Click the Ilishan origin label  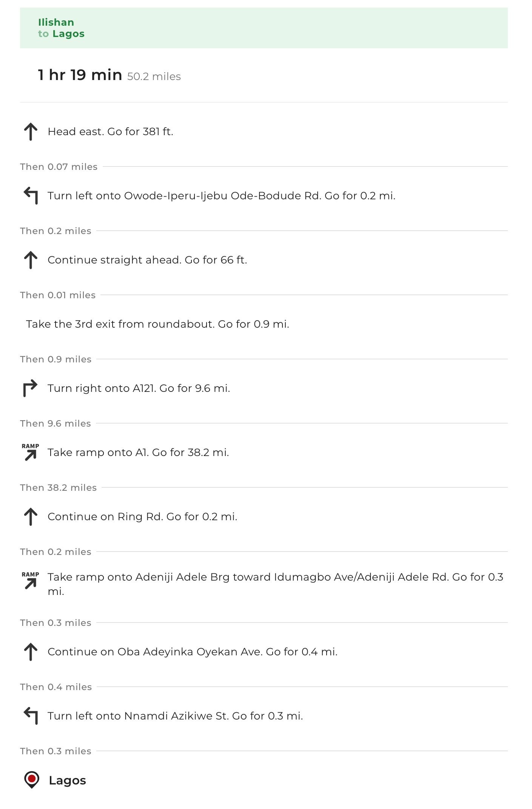56,22
